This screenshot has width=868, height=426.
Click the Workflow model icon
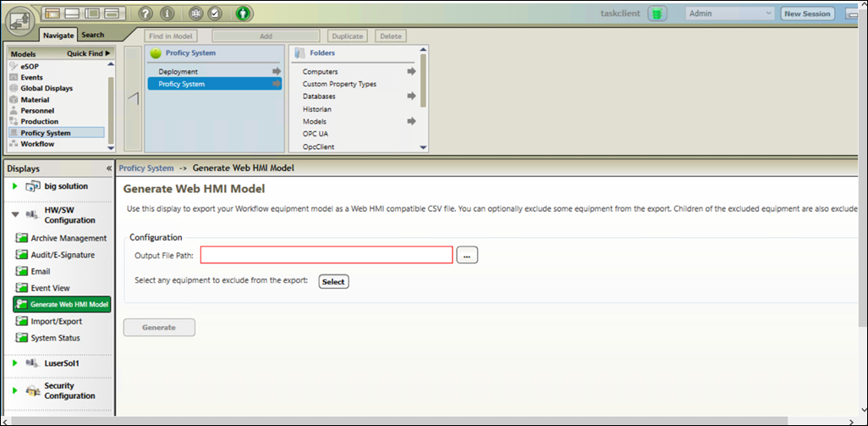click(x=14, y=144)
